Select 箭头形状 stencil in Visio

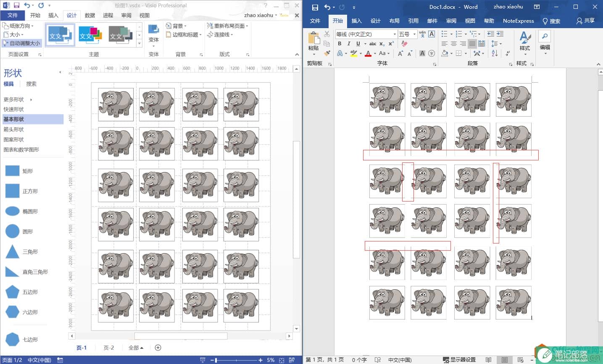14,129
